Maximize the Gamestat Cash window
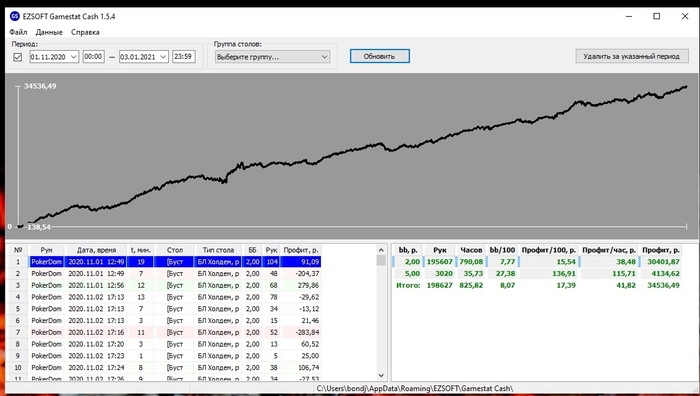The height and width of the screenshot is (396, 700). (x=657, y=17)
